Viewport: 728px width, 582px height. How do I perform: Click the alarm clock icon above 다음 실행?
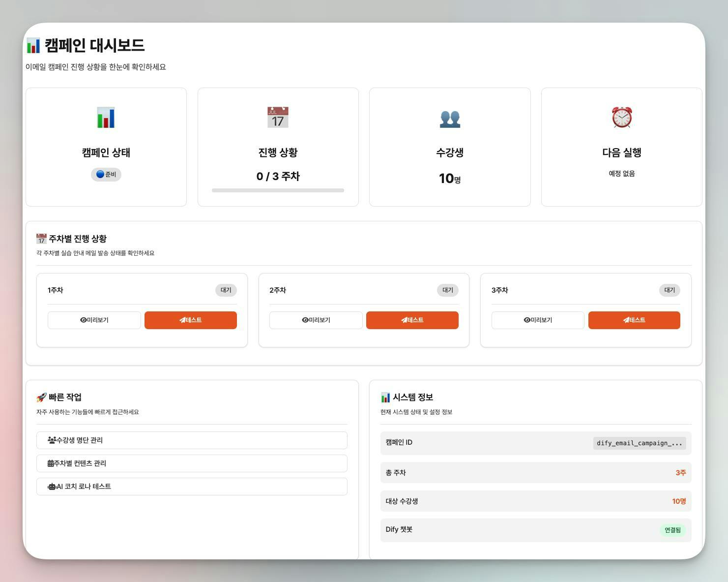(x=622, y=118)
